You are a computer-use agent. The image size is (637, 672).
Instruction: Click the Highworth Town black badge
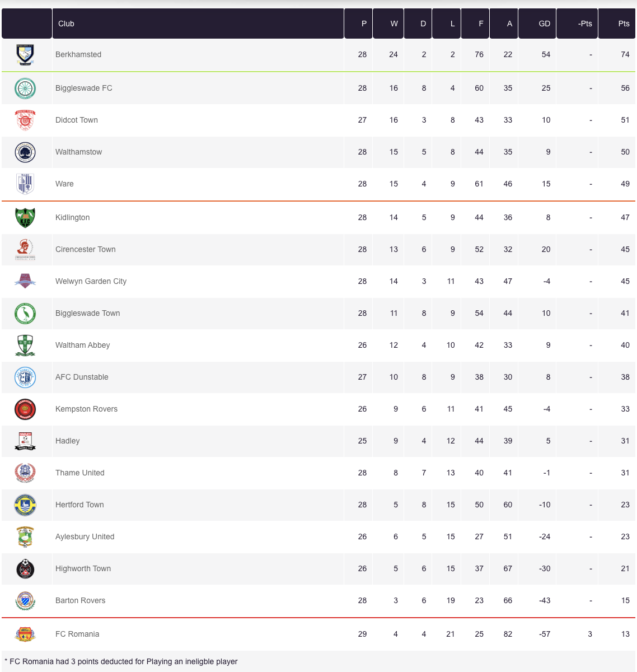(25, 568)
